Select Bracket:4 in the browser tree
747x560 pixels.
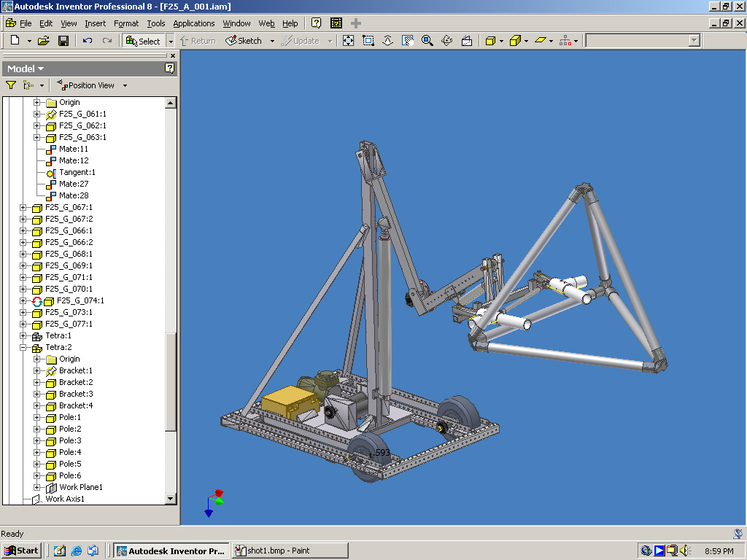(x=76, y=405)
